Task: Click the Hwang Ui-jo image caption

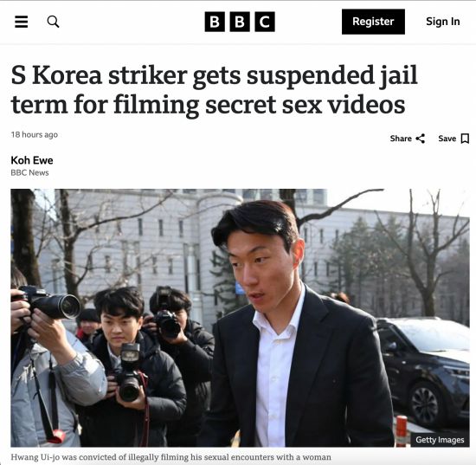Action: click(x=170, y=457)
